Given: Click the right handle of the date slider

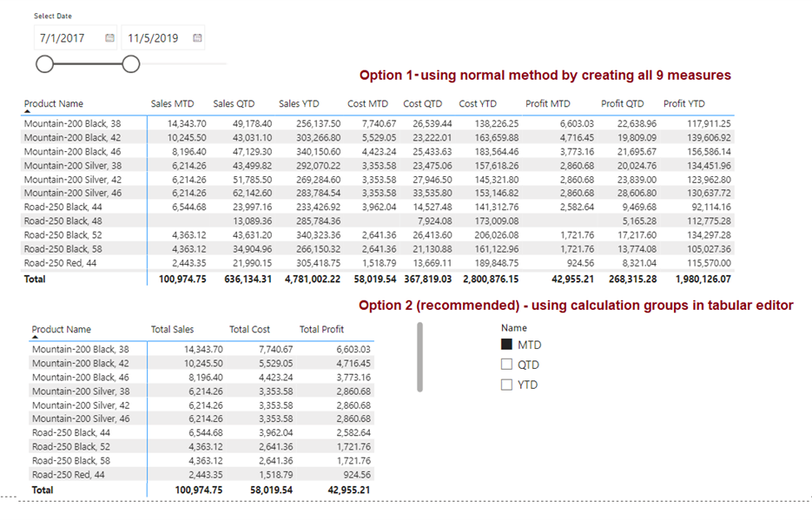Looking at the screenshot, I should [x=130, y=63].
